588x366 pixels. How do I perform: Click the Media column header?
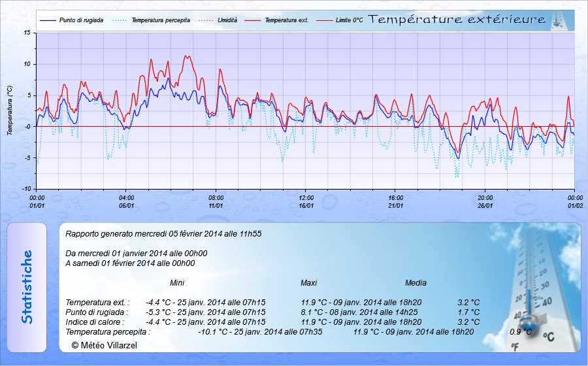pyautogui.click(x=416, y=283)
